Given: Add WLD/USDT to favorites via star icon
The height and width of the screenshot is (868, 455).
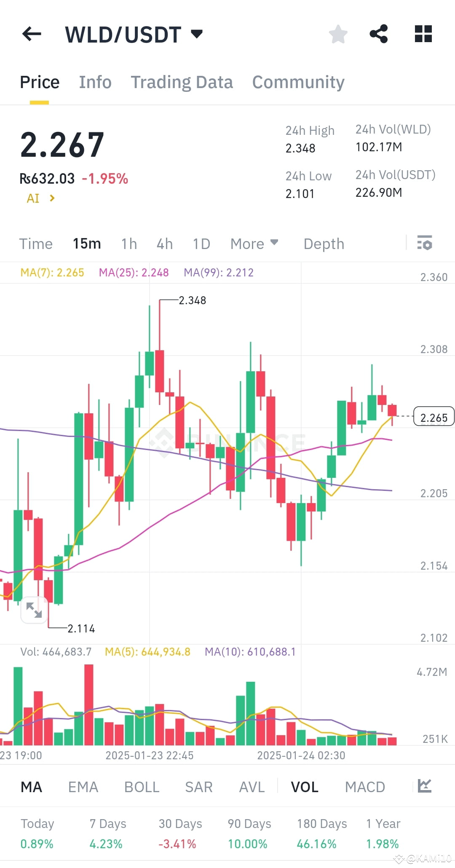Looking at the screenshot, I should tap(338, 34).
